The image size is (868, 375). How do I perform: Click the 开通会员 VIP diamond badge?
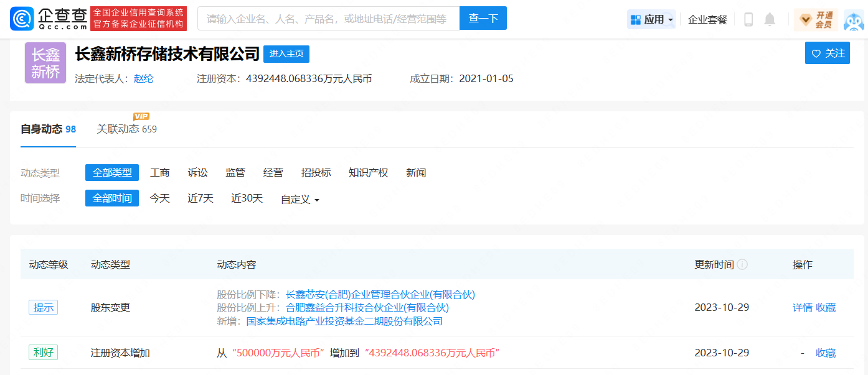tap(816, 19)
